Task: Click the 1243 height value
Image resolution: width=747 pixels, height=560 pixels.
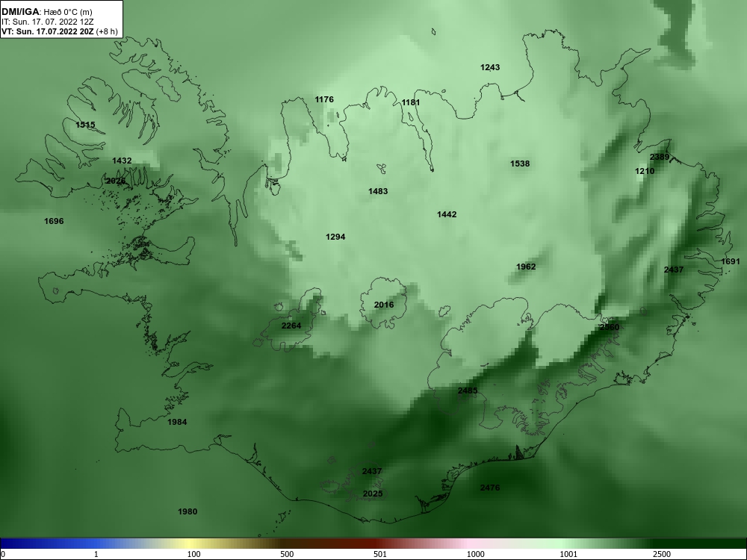Action: (x=490, y=67)
